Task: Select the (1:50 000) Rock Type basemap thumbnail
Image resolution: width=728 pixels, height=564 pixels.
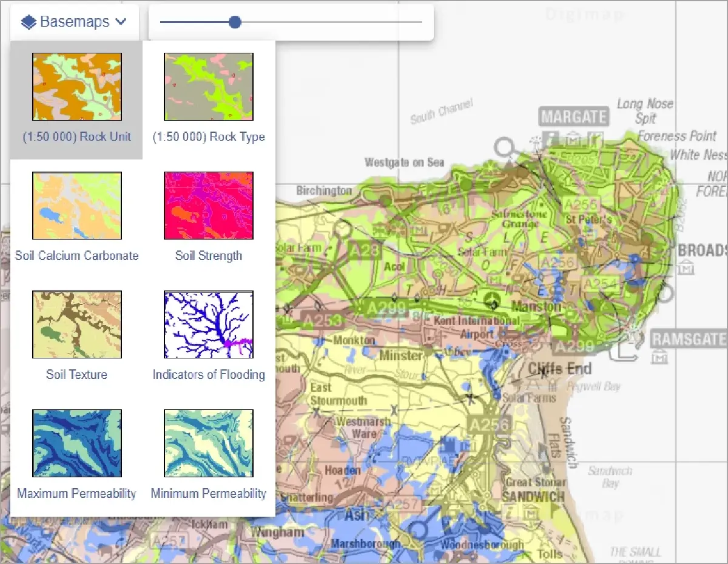Action: pos(208,87)
